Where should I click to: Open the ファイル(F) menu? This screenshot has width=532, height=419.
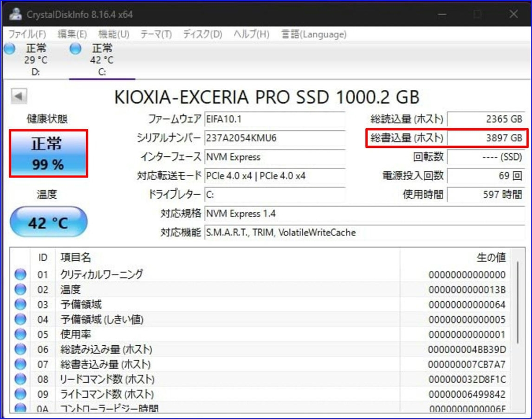(x=27, y=34)
